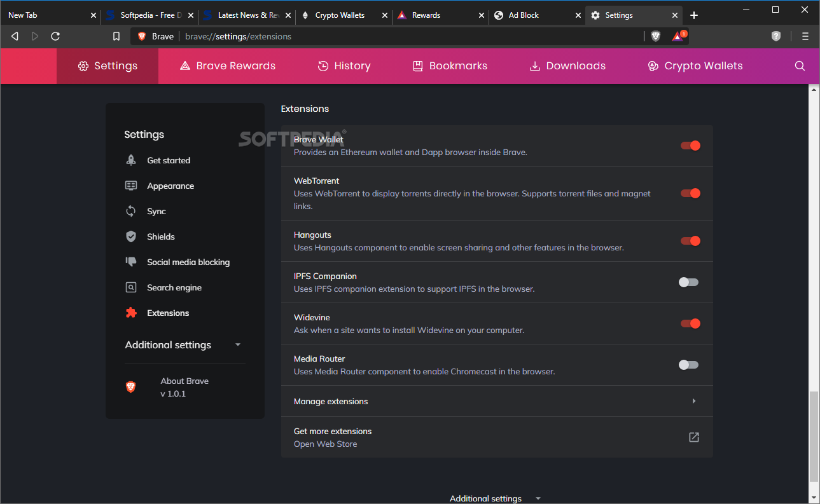Click the Appearance sidebar icon
The width and height of the screenshot is (820, 504).
pos(131,186)
